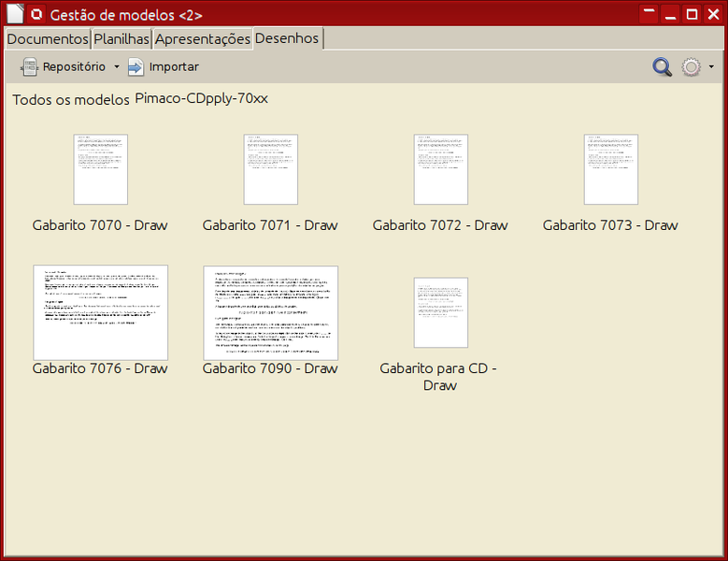Close the Gestão de modelos window
This screenshot has width=728, height=561.
(714, 14)
